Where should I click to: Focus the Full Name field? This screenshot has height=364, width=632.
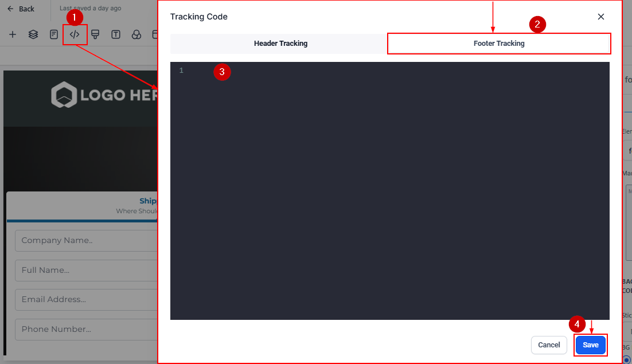coord(86,270)
